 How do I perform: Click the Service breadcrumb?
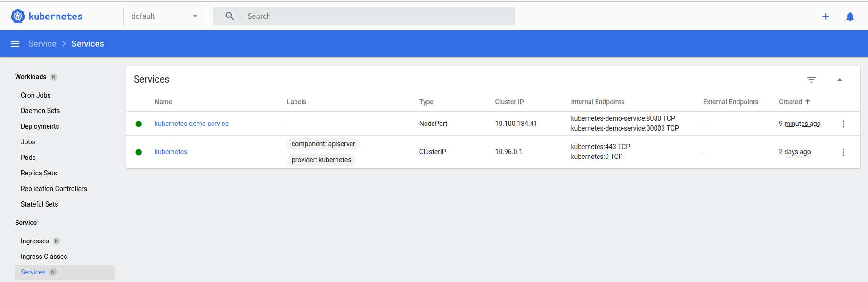click(42, 44)
